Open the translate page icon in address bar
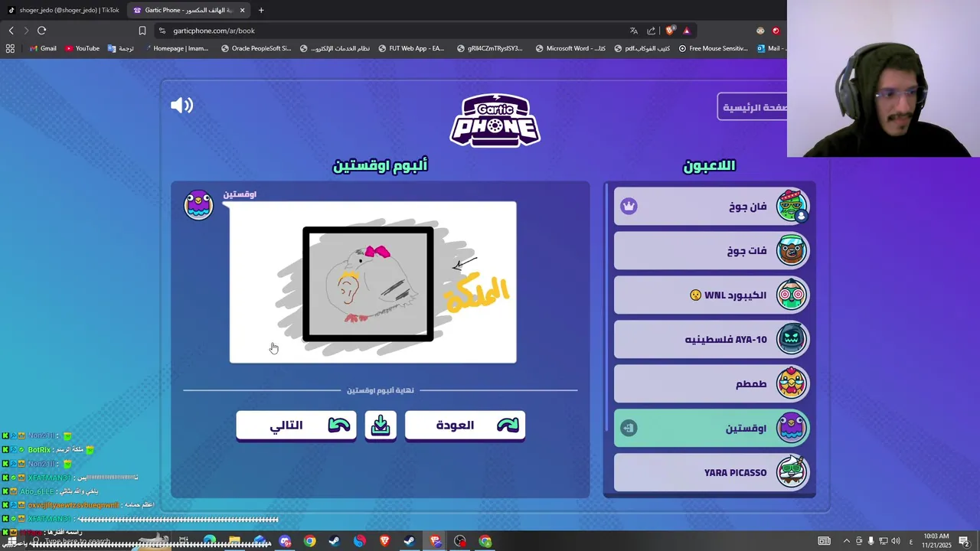This screenshot has width=980, height=551. click(633, 31)
